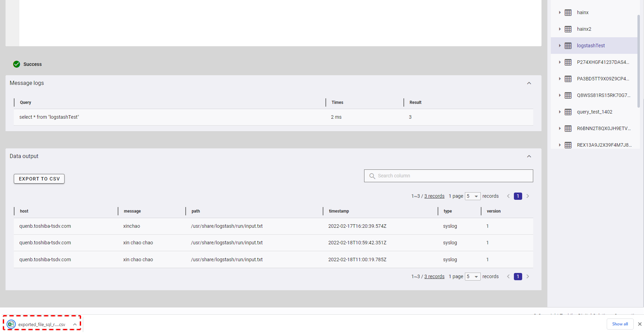Click the green Success check icon
644x333 pixels.
[17, 64]
